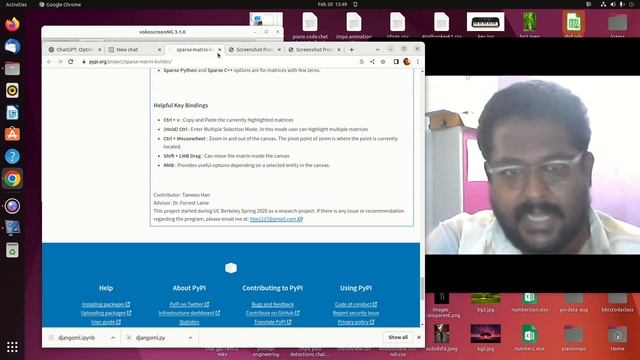Open piano code chat file on desktop
Image resolution: width=640 pixels, height=360 pixels.
pyautogui.click(x=310, y=25)
